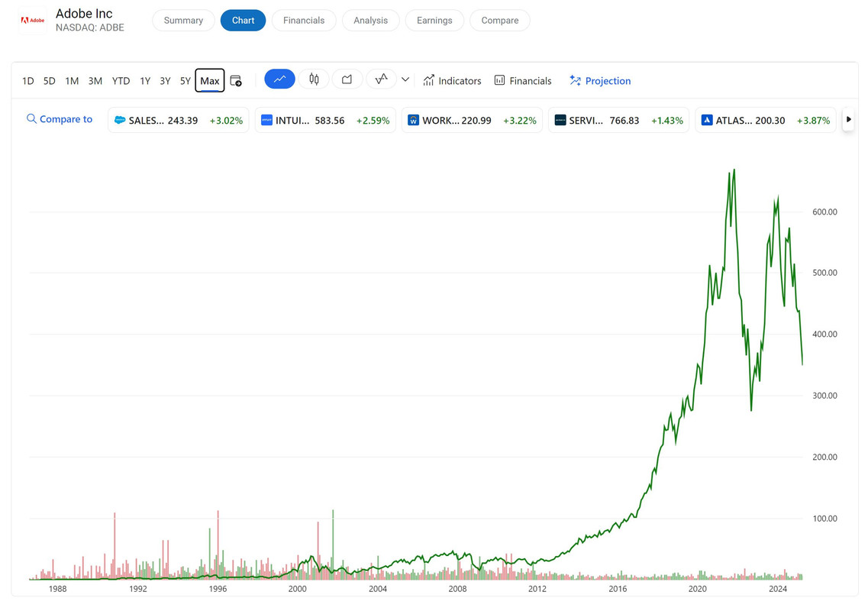Open the Analysis tab
This screenshot has width=868, height=611.
pos(370,21)
